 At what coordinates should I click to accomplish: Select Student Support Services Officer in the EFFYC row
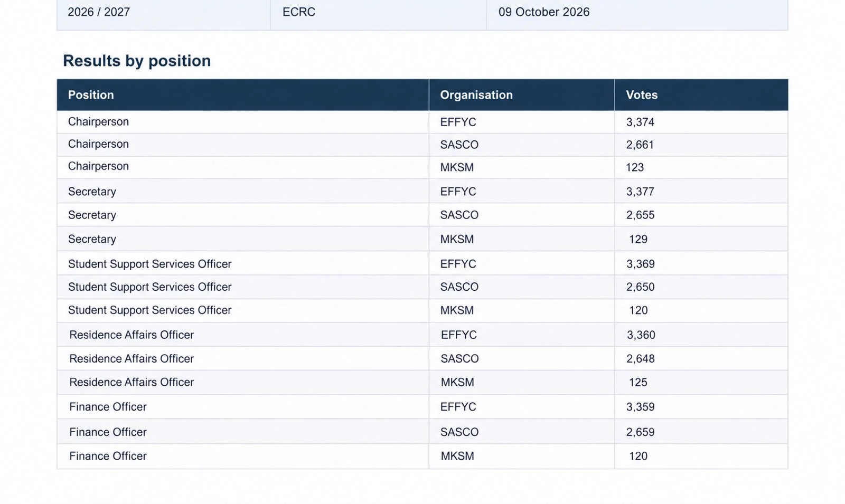(x=150, y=264)
